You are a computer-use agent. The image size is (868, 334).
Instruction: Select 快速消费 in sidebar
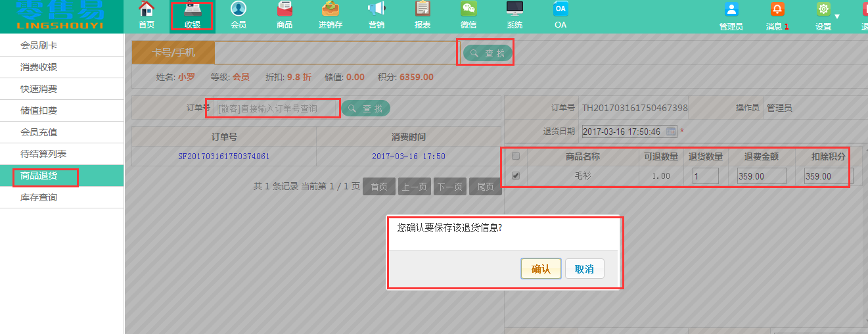point(62,89)
